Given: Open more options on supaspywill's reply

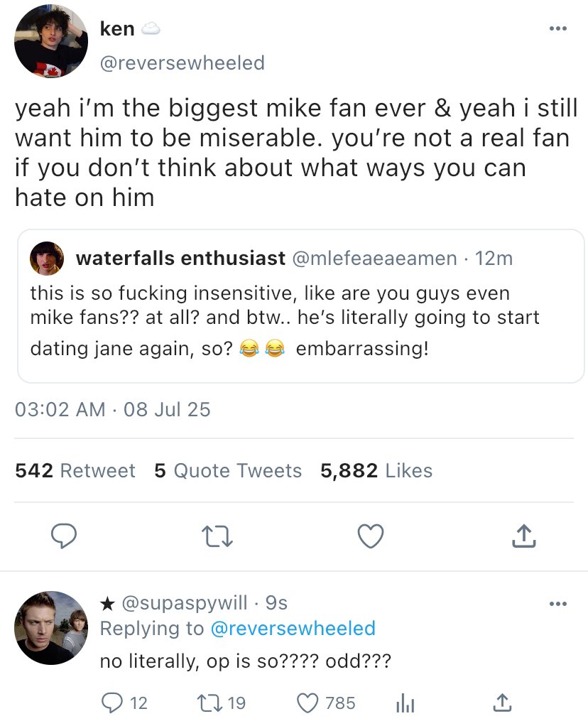Looking at the screenshot, I should tap(558, 605).
